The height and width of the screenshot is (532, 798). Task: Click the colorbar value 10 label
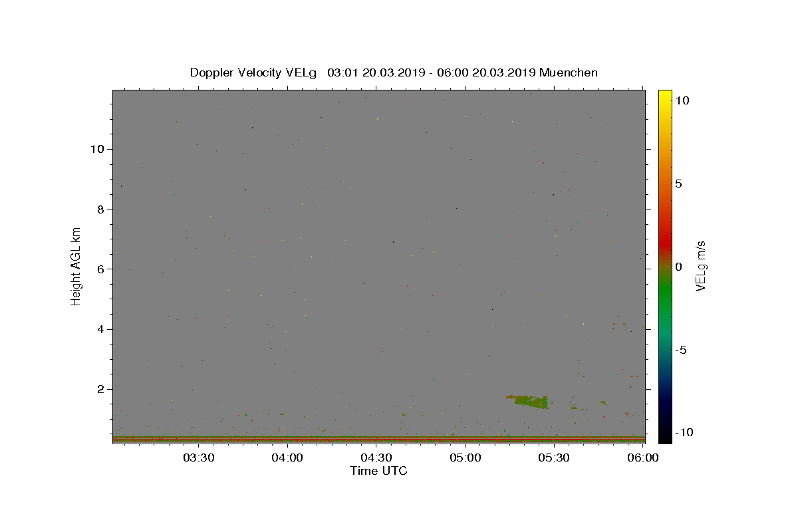click(x=682, y=100)
